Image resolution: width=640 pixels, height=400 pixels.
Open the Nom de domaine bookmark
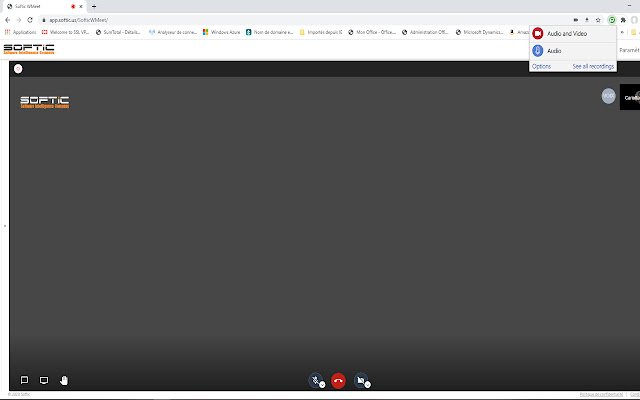tap(269, 32)
